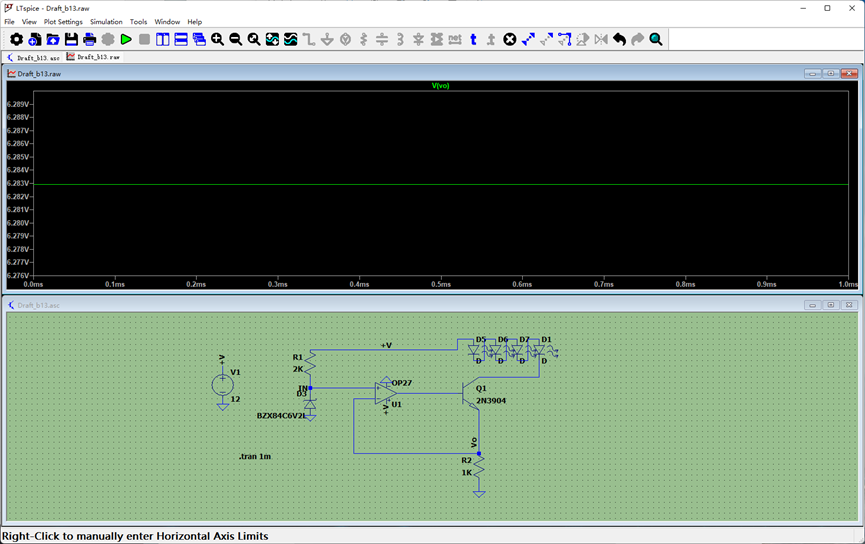Click the Cascade windows icon
865x544 pixels.
tap(199, 39)
